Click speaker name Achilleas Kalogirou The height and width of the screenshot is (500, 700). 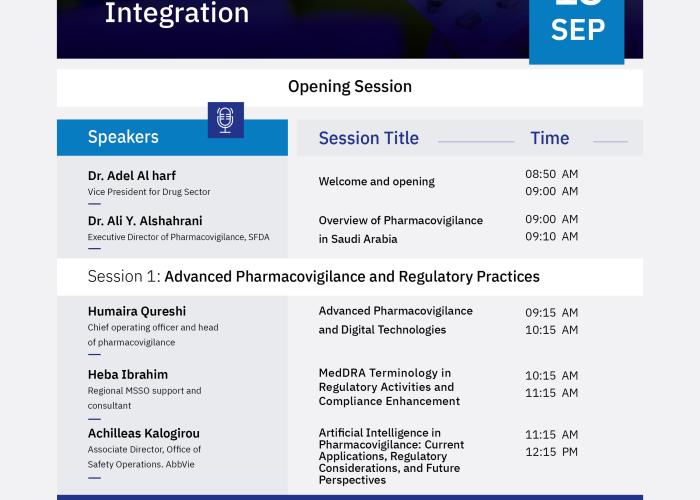[x=144, y=433]
